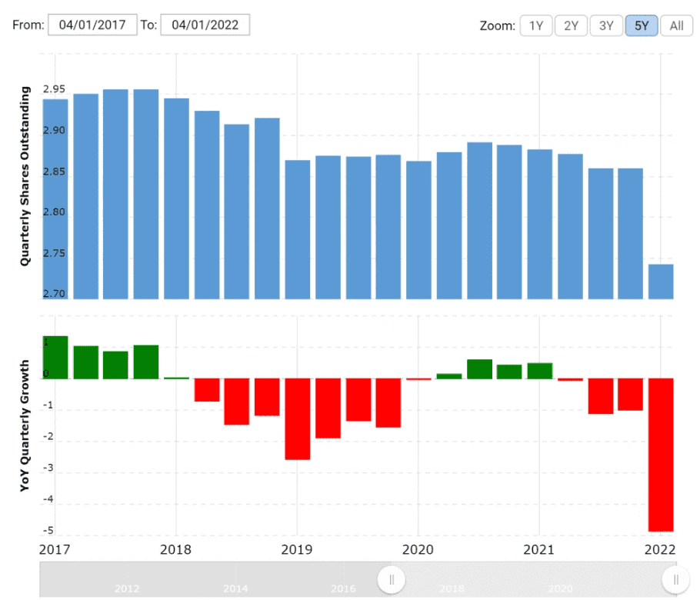Show All data with zoom button

(x=676, y=25)
